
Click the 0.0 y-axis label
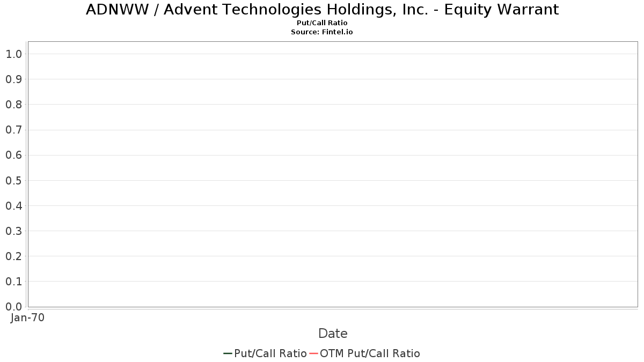(x=13, y=306)
